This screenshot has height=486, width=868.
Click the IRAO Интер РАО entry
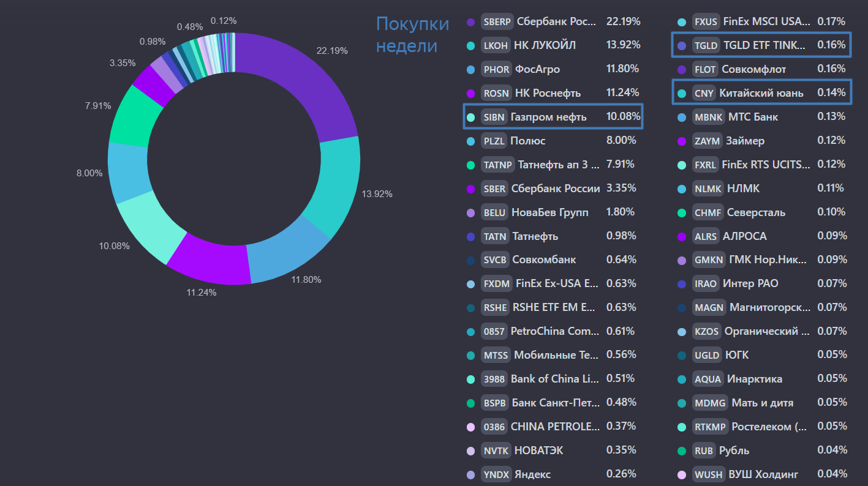[762, 284]
